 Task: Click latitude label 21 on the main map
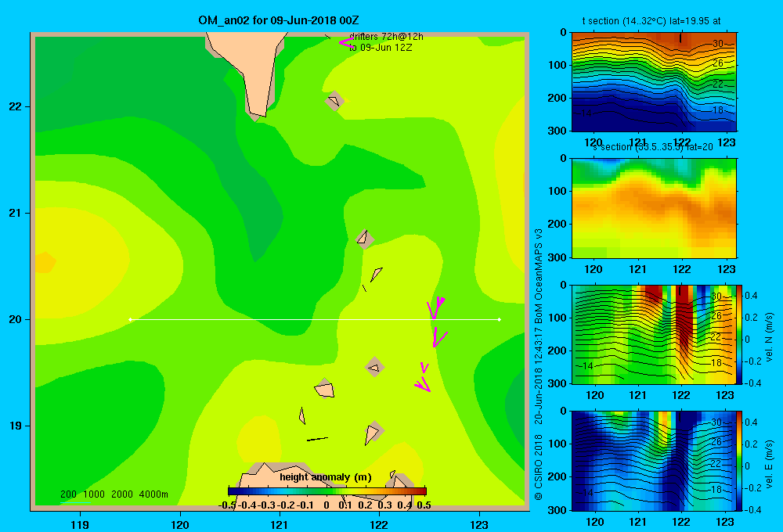pyautogui.click(x=16, y=213)
